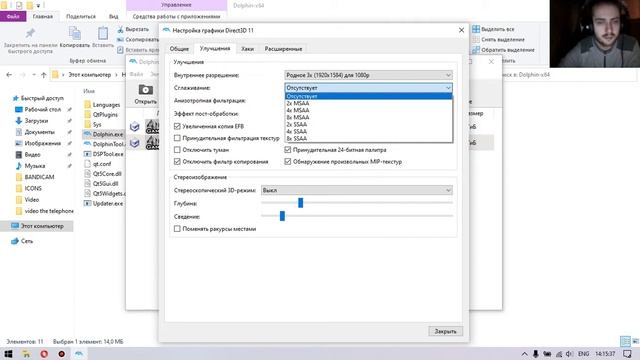Expand the Стереоскопический 3D-режим dropdown
This screenshot has height=360, width=640.
point(357,190)
